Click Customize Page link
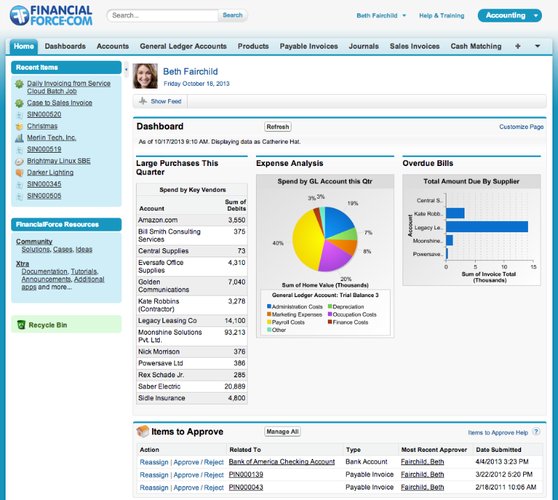 click(521, 127)
